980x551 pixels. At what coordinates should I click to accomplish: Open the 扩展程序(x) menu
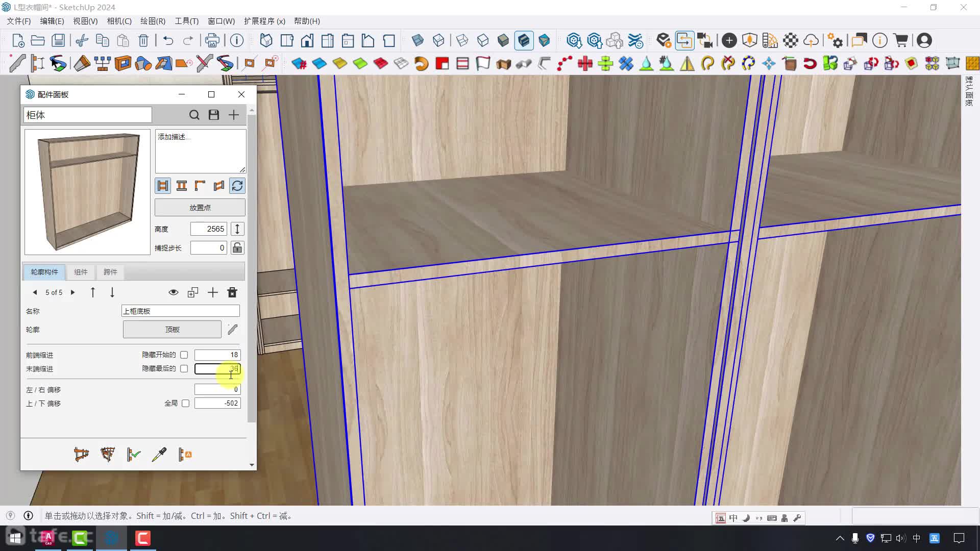click(x=264, y=21)
